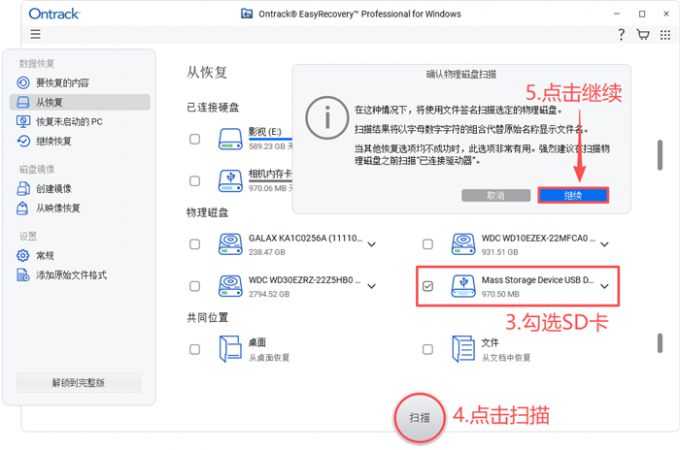
Task: Click the 2794.52 GB size text
Action: pyautogui.click(x=269, y=294)
